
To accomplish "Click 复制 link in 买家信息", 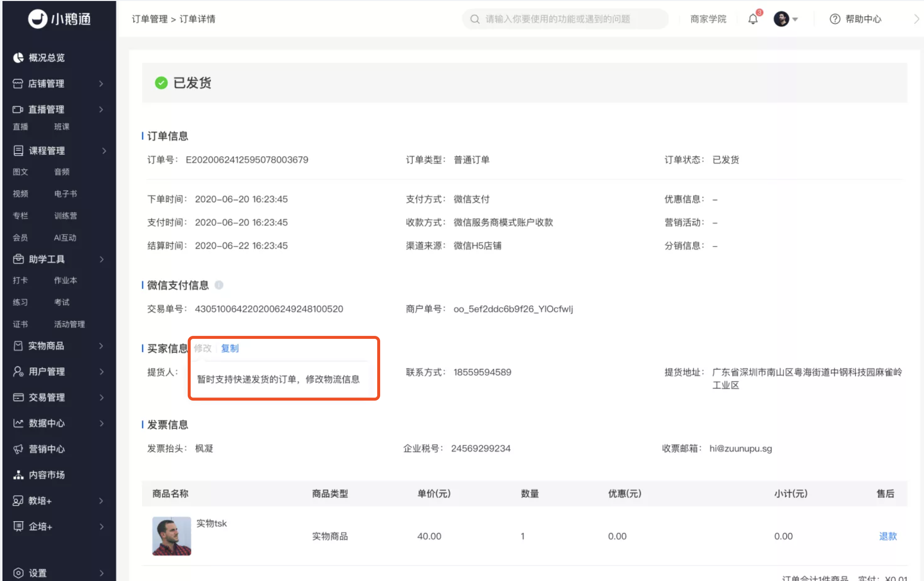I will tap(230, 348).
